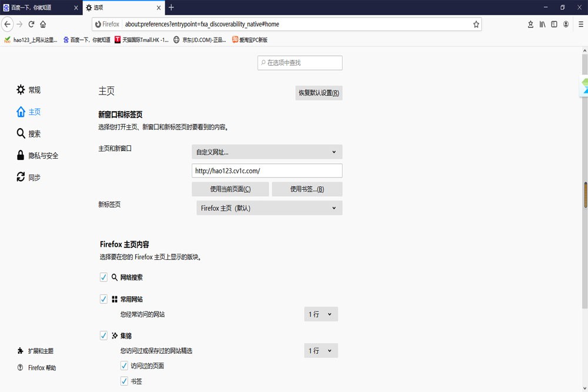Open hao123 bookmark in bookmarks bar
This screenshot has height=392, width=588.
pos(31,40)
